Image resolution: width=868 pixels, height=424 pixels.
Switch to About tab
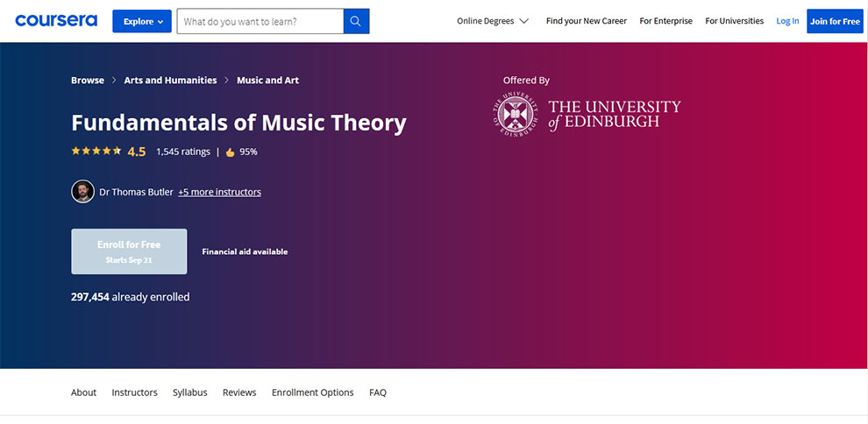[83, 392]
